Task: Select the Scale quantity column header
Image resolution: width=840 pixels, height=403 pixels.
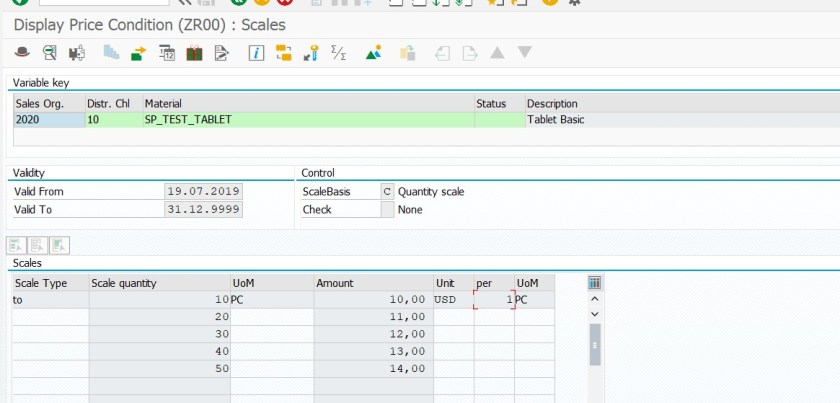Action: click(x=159, y=283)
